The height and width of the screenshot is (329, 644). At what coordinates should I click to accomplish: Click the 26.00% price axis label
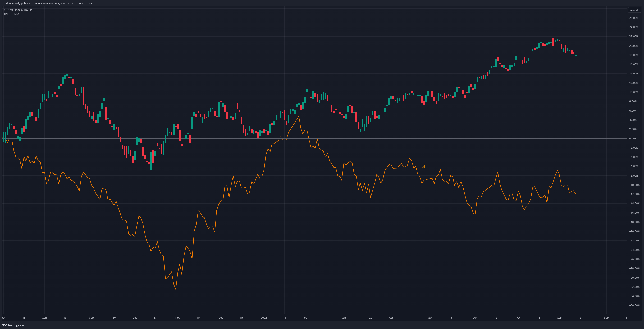(x=633, y=18)
